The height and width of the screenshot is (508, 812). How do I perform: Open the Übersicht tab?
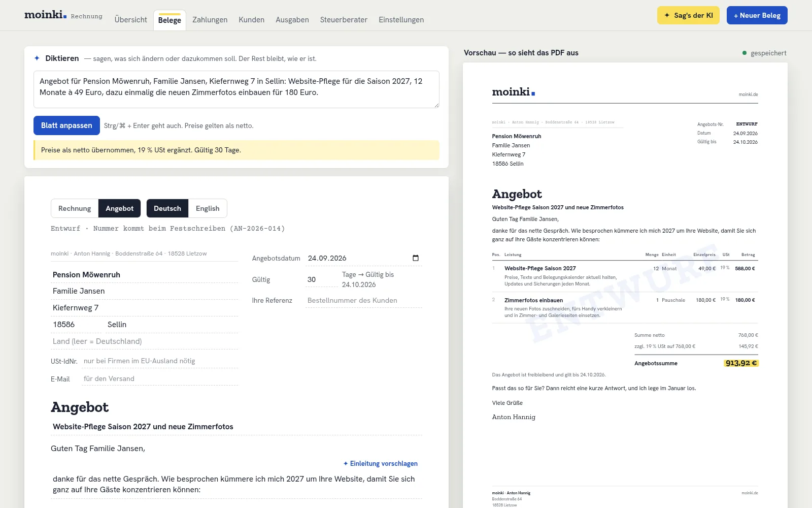click(x=130, y=20)
